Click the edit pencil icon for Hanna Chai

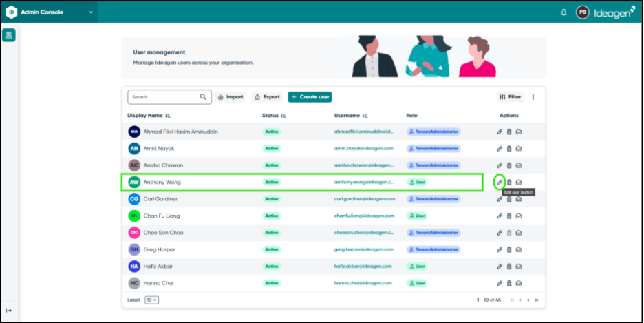[500, 282]
